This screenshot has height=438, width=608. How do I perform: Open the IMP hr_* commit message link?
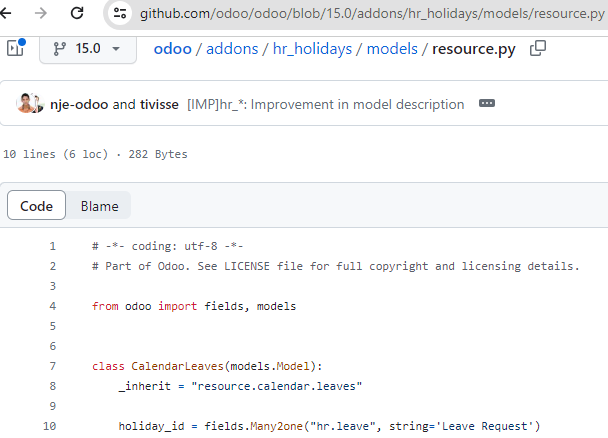point(325,104)
